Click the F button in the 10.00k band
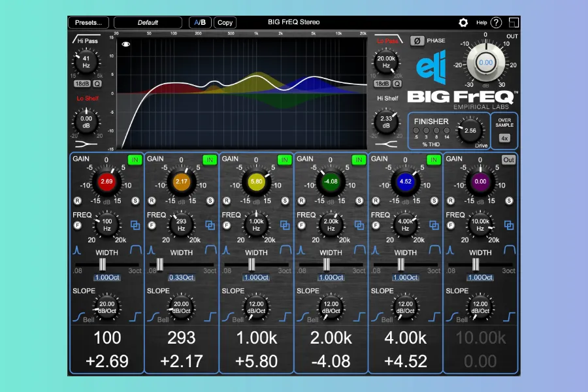 click(450, 225)
